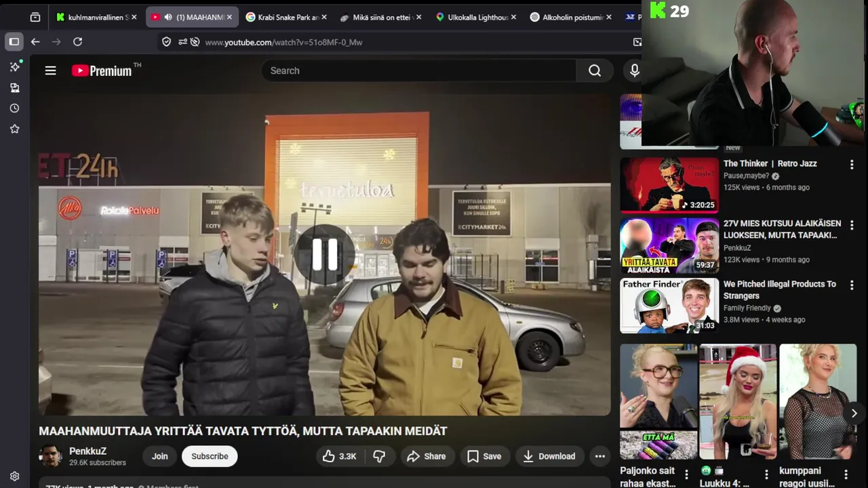The height and width of the screenshot is (488, 868).
Task: Dislike the video with thumbs down
Action: (379, 456)
